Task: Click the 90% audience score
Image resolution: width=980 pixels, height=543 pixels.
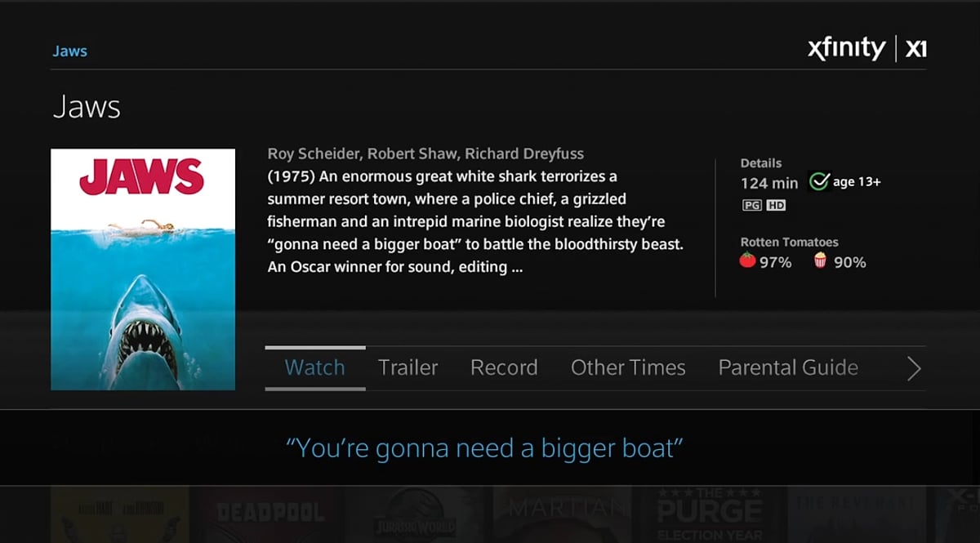Action: tap(850, 262)
